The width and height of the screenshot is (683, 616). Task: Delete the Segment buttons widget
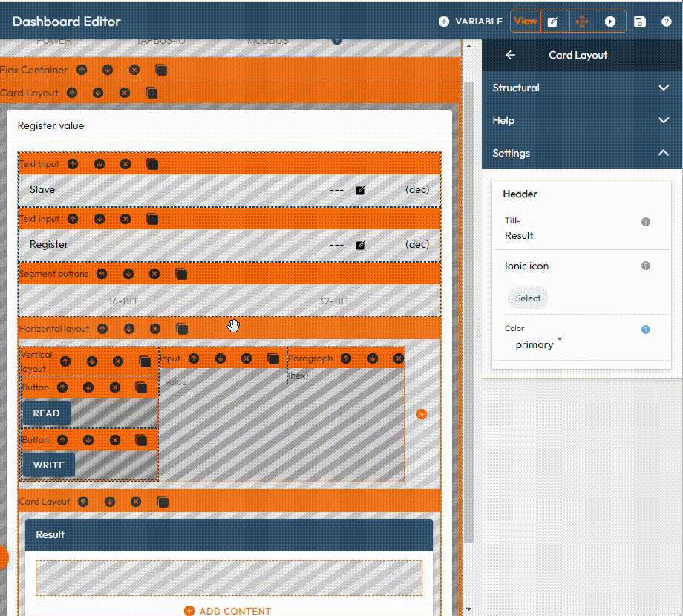(x=154, y=273)
